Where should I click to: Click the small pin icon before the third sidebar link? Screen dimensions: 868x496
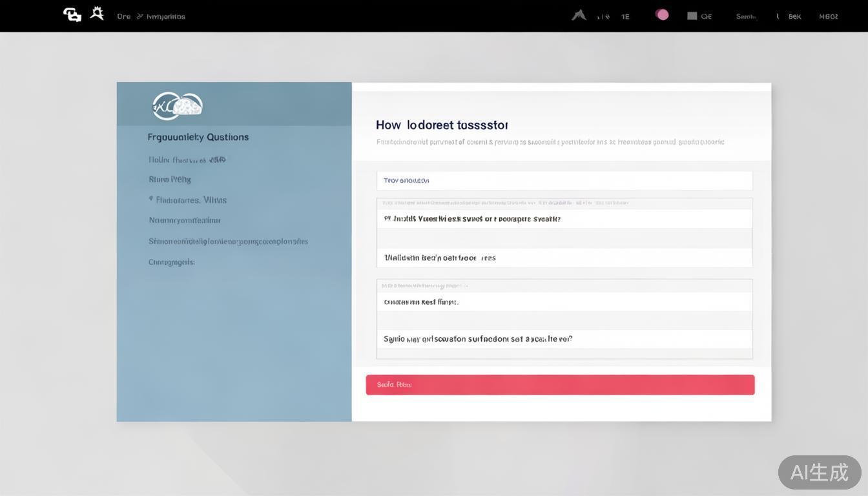(151, 200)
